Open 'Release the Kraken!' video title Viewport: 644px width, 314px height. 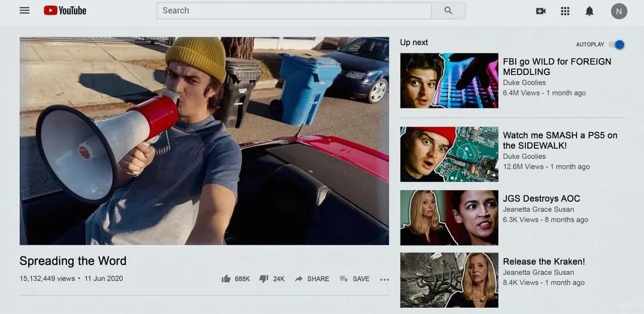543,261
